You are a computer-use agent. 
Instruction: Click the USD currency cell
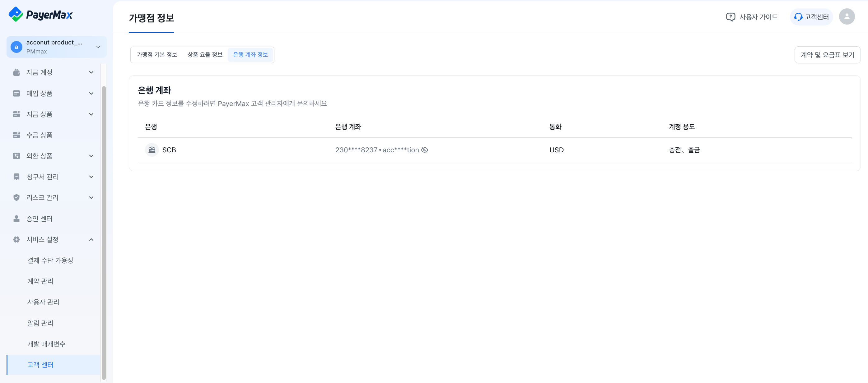(x=556, y=150)
